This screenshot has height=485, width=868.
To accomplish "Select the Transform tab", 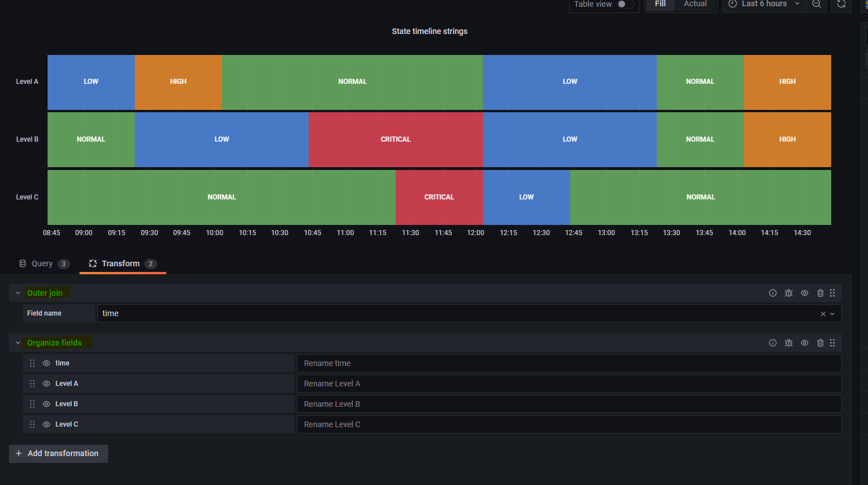I will coord(121,263).
